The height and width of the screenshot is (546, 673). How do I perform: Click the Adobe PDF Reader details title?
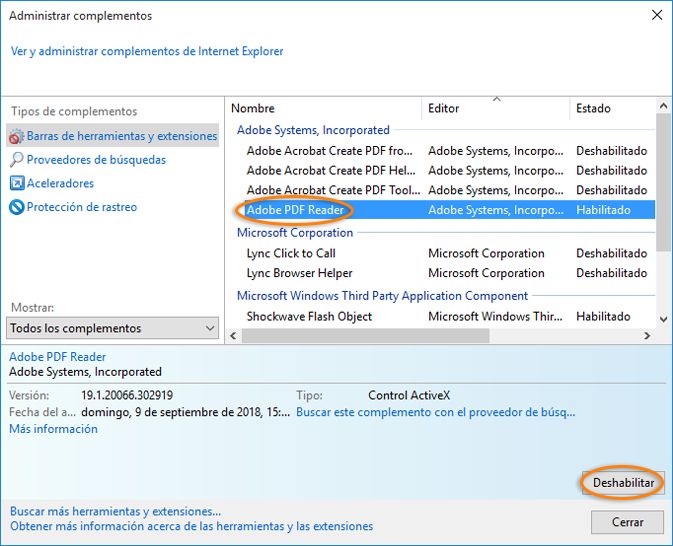click(58, 357)
